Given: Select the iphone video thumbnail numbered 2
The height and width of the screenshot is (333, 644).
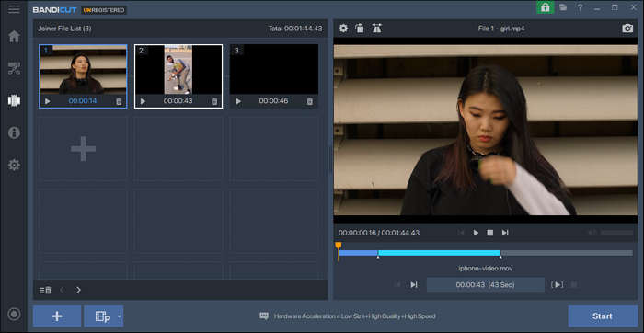Looking at the screenshot, I should (178, 69).
